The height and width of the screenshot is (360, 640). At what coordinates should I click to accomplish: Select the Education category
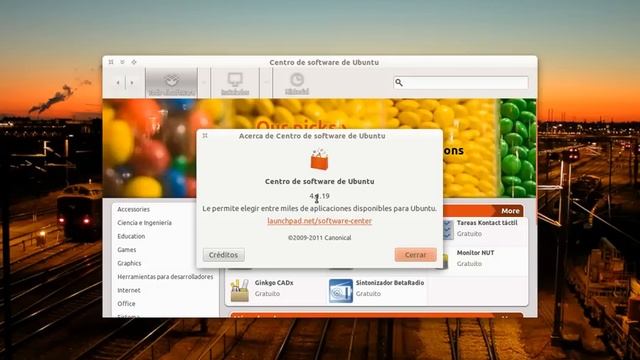click(x=131, y=236)
